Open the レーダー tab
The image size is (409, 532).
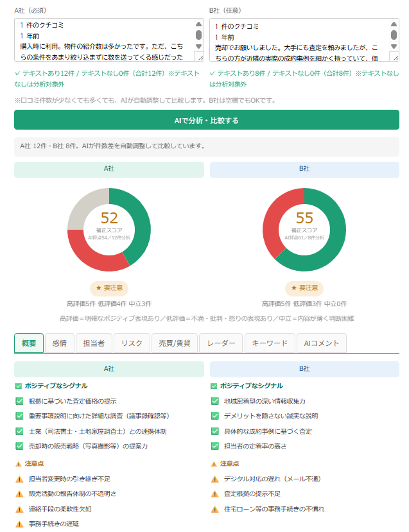pyautogui.click(x=221, y=343)
